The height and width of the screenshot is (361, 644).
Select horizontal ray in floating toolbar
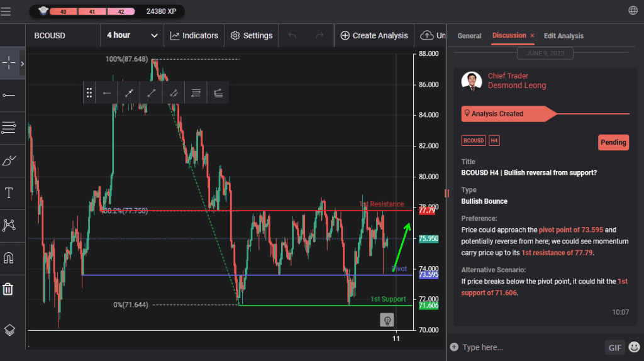107,93
